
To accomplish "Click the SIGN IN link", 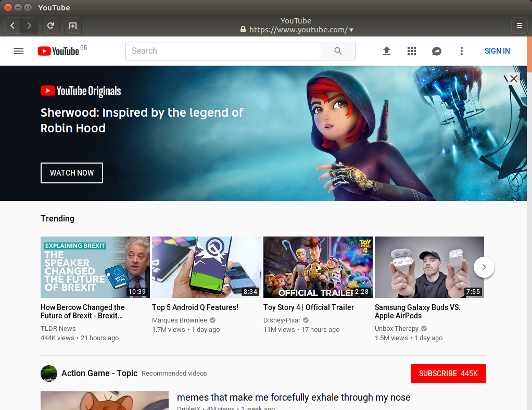I will (x=497, y=51).
